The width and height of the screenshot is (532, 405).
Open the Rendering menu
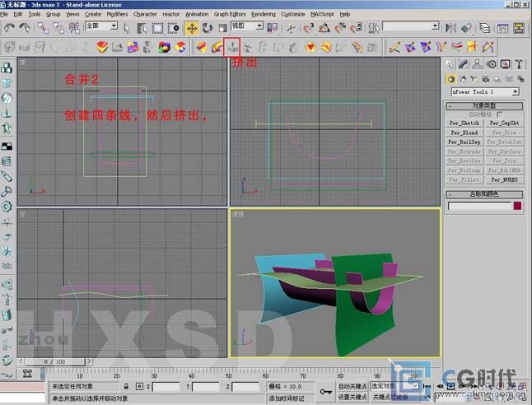(264, 14)
